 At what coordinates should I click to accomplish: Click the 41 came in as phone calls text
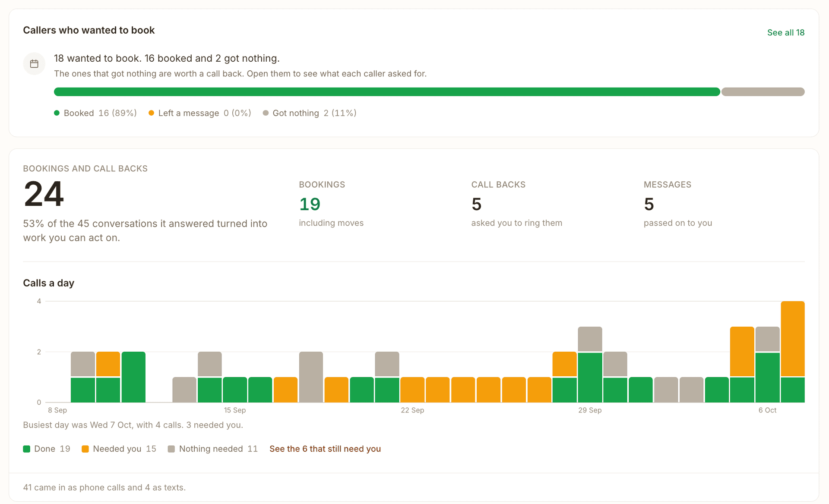tap(104, 488)
